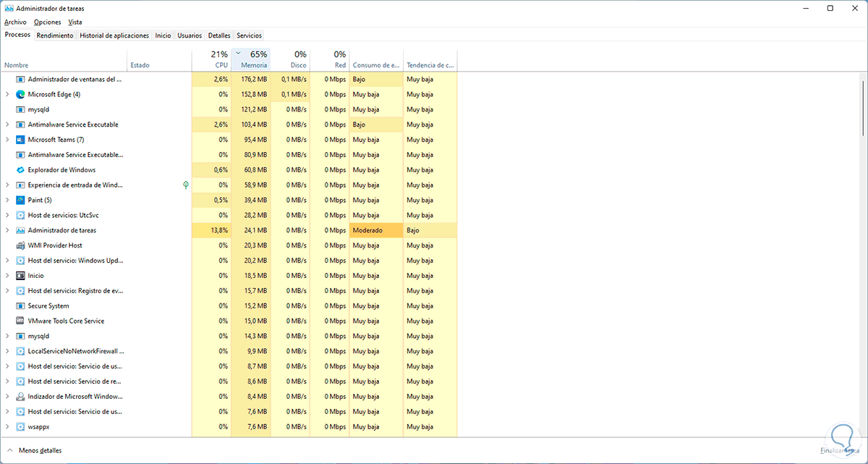This screenshot has height=464, width=868.
Task: Click the Host del servicio: Registro de ev icon
Action: click(x=20, y=291)
